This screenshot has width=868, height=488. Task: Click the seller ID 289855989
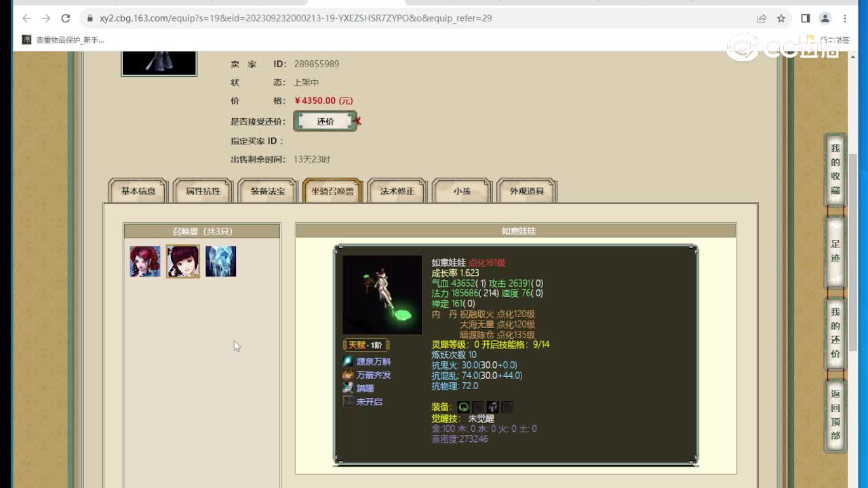pos(317,64)
